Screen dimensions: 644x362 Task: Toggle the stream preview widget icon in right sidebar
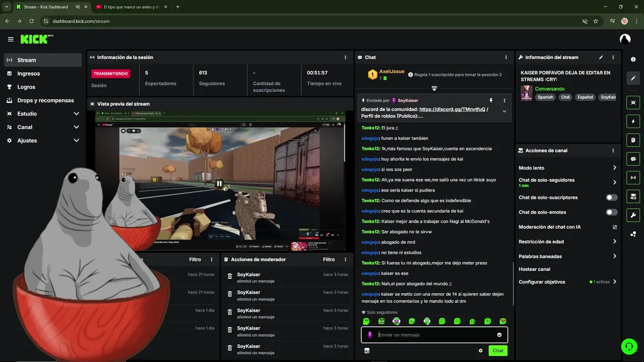633,103
